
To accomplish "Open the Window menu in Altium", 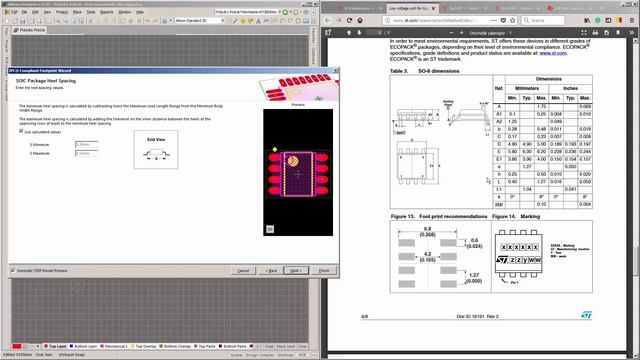I will 124,12.
